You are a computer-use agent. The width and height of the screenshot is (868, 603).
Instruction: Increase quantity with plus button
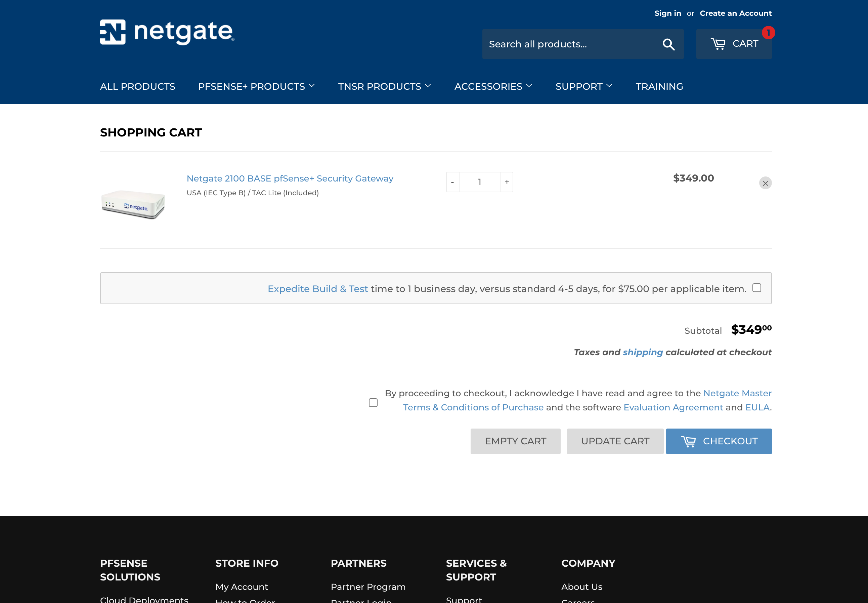coord(506,182)
